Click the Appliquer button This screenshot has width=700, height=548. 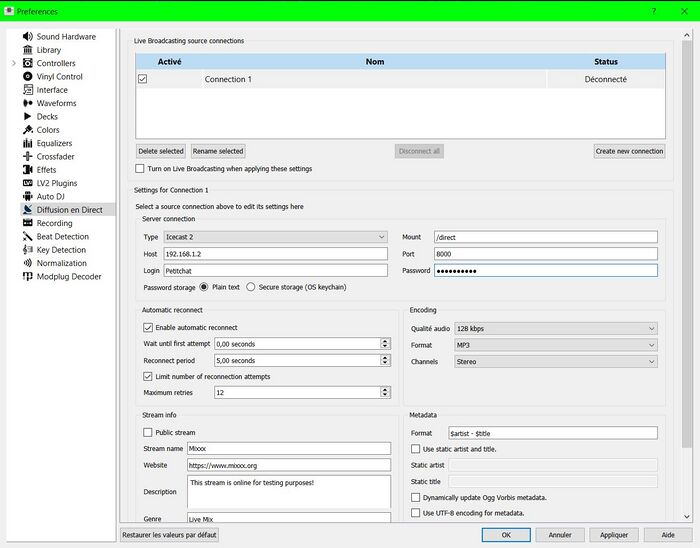click(614, 535)
